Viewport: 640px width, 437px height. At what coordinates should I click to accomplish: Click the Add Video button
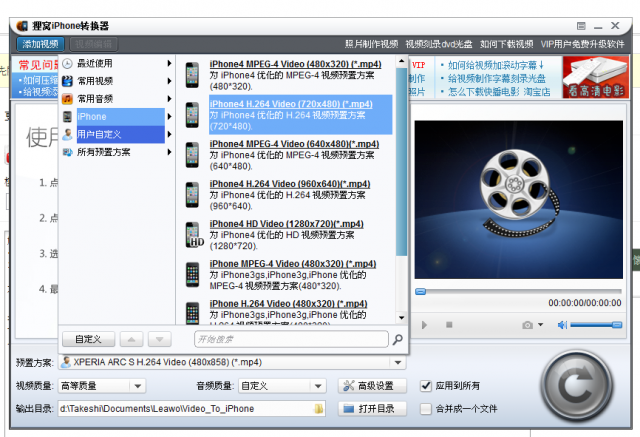40,44
